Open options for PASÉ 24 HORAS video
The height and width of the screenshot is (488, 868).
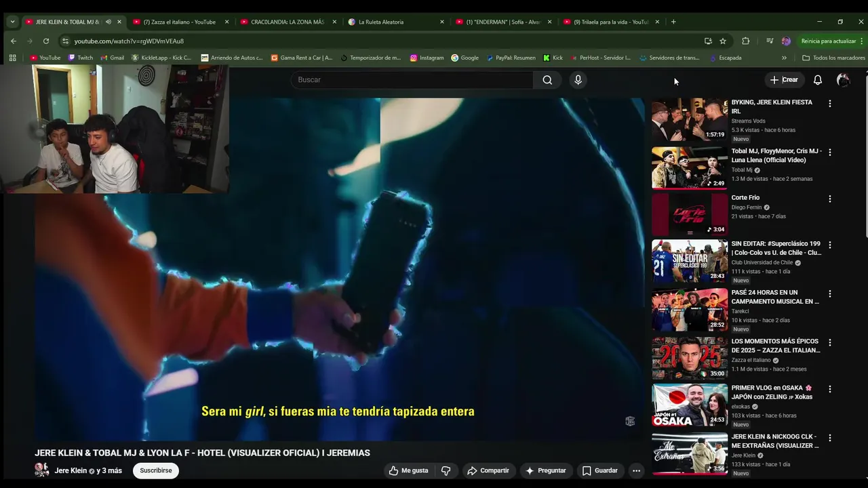tap(829, 294)
